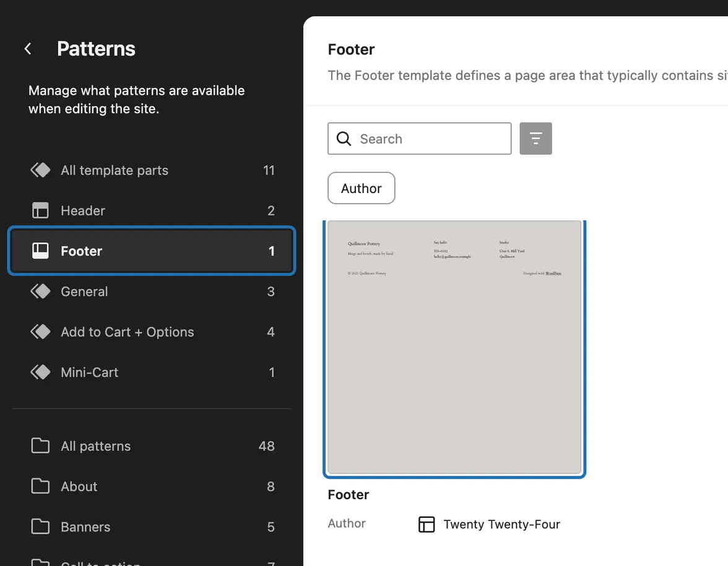
Task: Click the Header layout icon
Action: (x=40, y=210)
